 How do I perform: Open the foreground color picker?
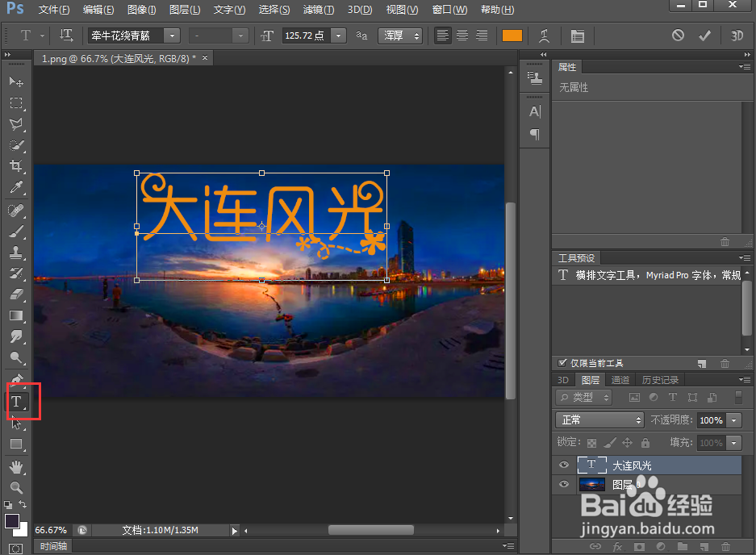(11, 521)
